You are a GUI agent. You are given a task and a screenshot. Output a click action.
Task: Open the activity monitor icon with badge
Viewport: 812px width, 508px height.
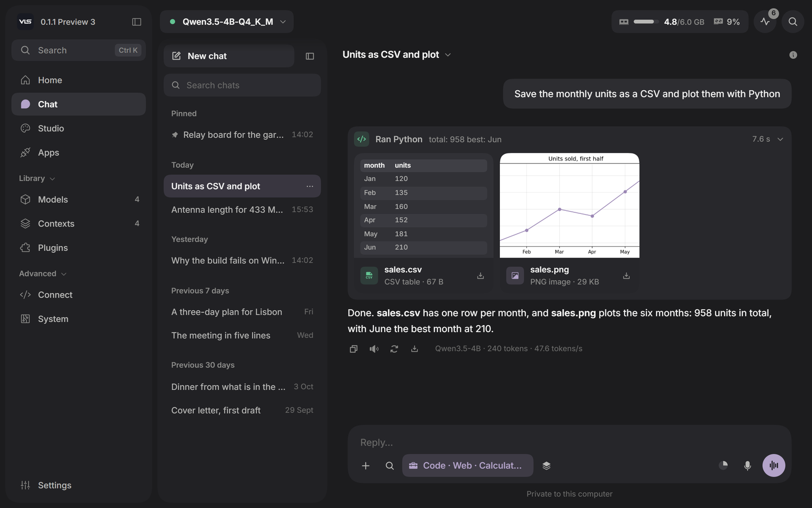pyautogui.click(x=765, y=21)
